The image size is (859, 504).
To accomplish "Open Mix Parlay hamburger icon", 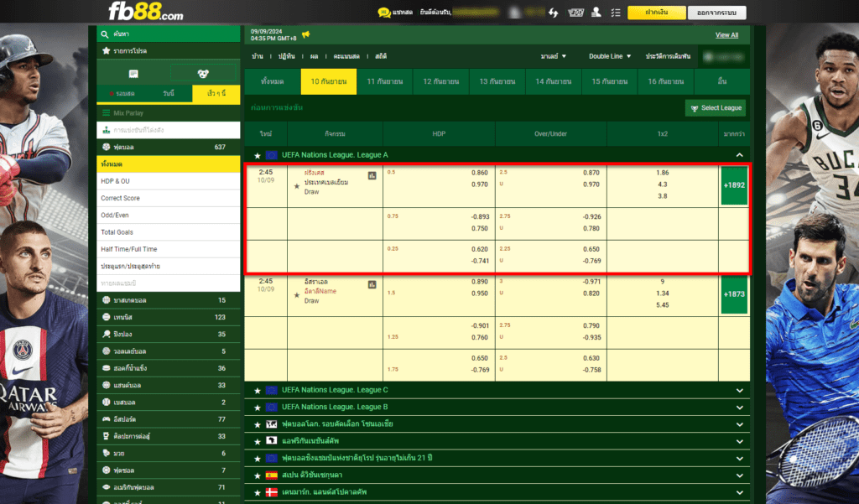I will (x=107, y=113).
